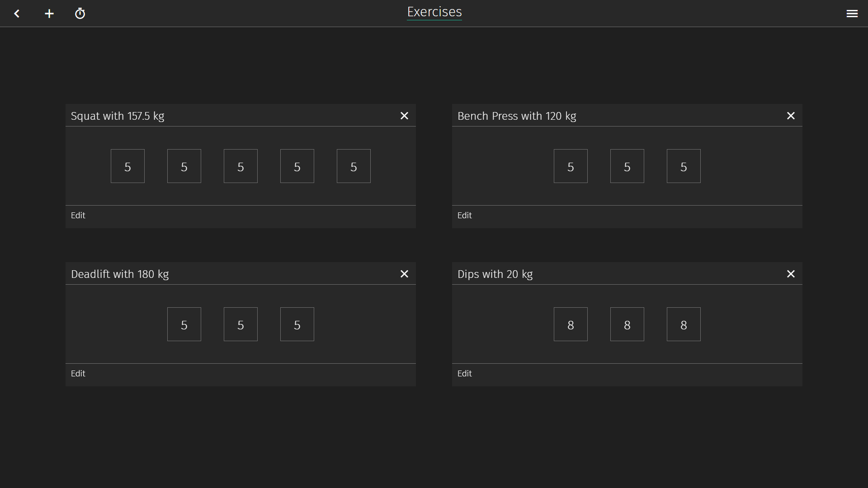Remove the Squat exercise card
The image size is (868, 488).
pos(404,116)
